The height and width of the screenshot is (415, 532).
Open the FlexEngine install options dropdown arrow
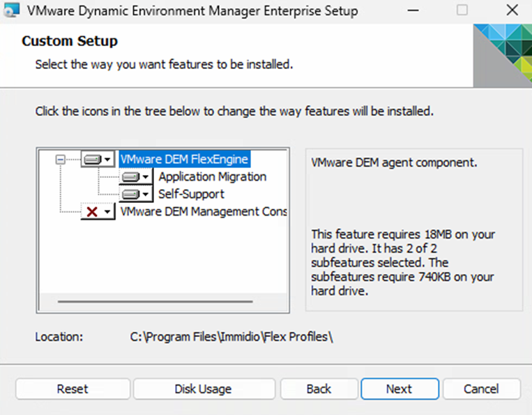coord(107,160)
